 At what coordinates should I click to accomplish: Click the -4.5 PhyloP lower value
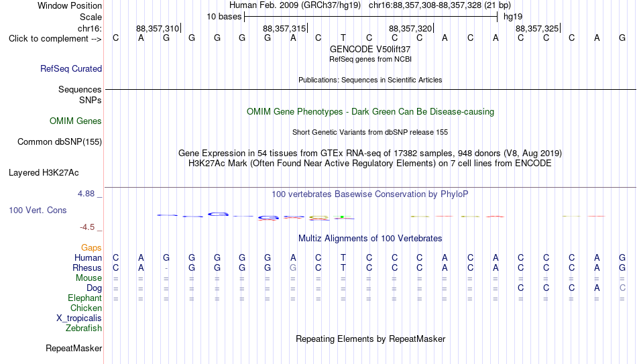[87, 227]
